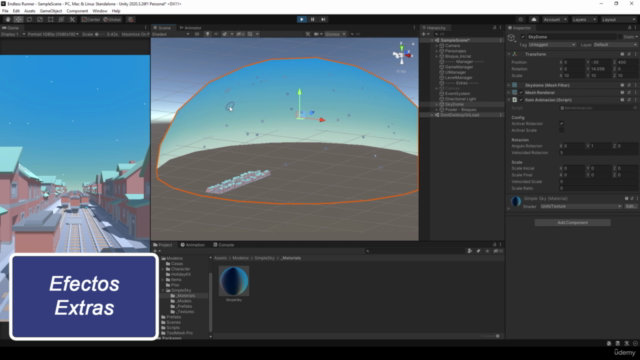Open Display 1 dropdown in Game view
This screenshot has height=360, width=640.
(x=13, y=34)
